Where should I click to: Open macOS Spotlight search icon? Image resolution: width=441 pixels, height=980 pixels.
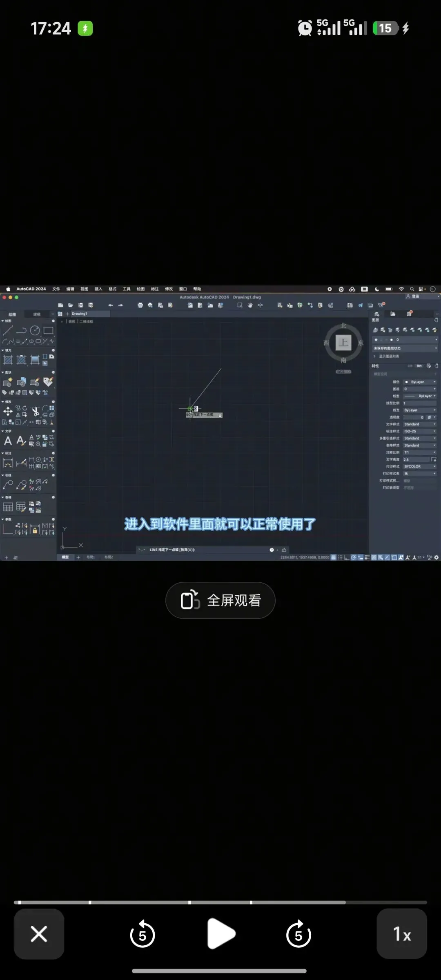pyautogui.click(x=412, y=289)
